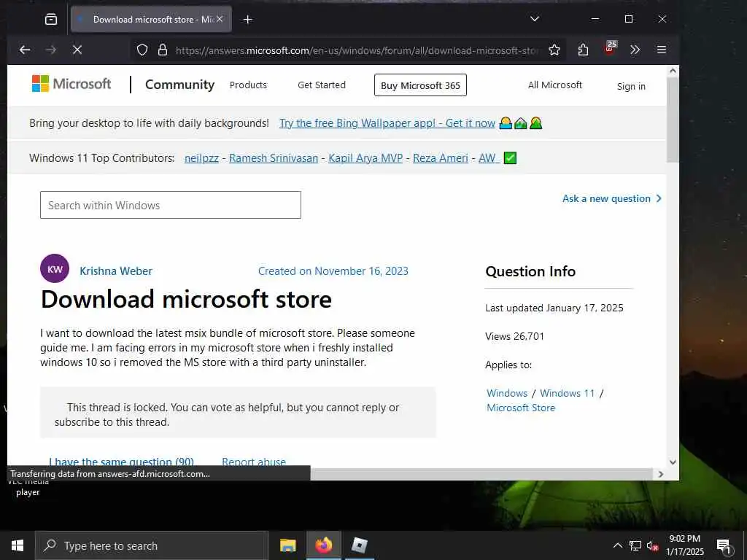
Task: Click horizontal scroll right arrow
Action: 660,474
